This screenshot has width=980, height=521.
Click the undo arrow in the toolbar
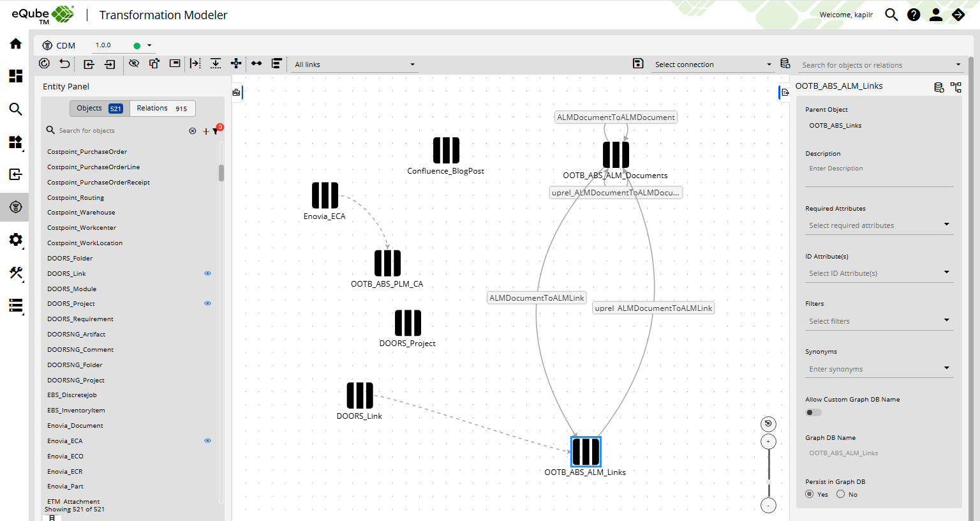(x=64, y=63)
